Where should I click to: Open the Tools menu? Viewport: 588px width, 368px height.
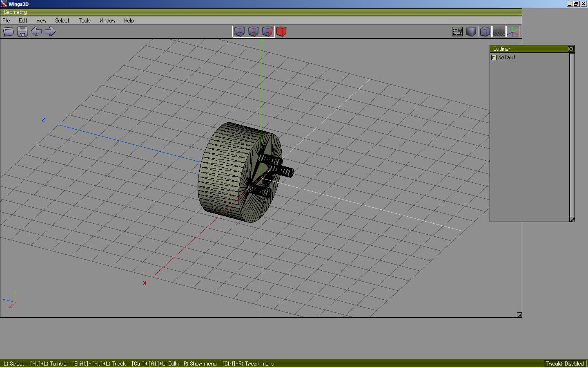click(85, 20)
